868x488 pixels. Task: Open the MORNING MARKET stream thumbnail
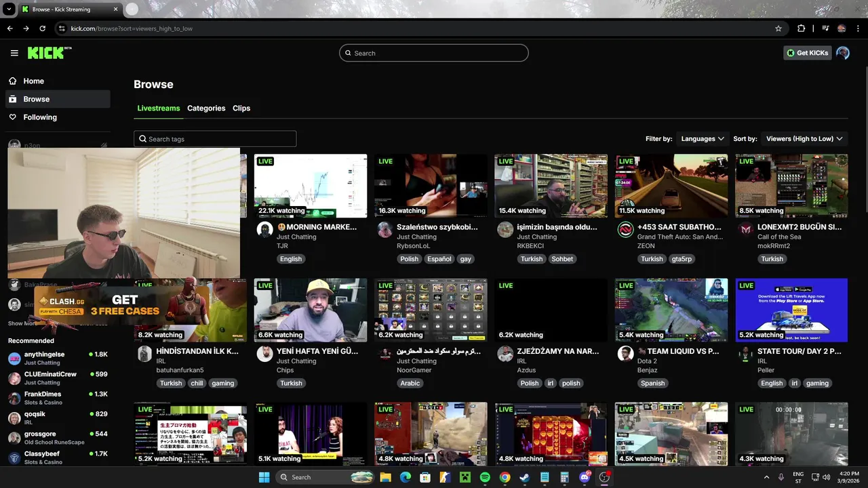pos(311,186)
